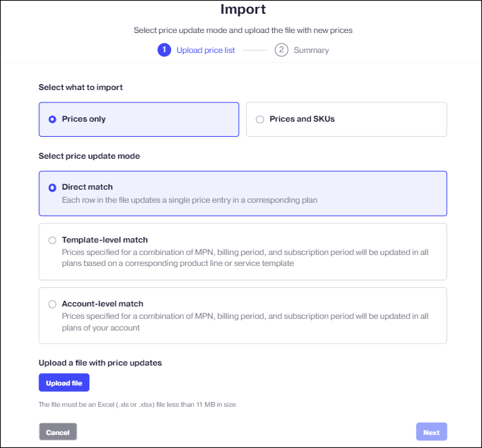Click the Direct match title

[87, 187]
